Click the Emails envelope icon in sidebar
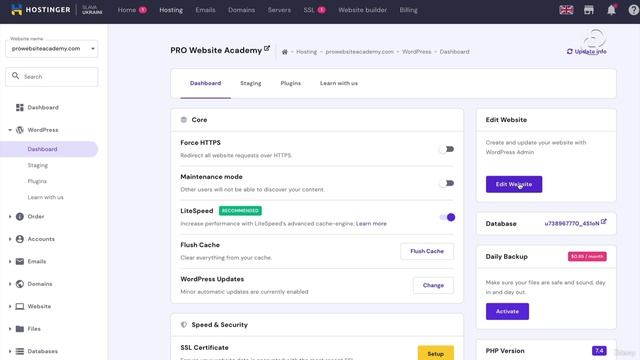640x360 pixels. coord(20,261)
